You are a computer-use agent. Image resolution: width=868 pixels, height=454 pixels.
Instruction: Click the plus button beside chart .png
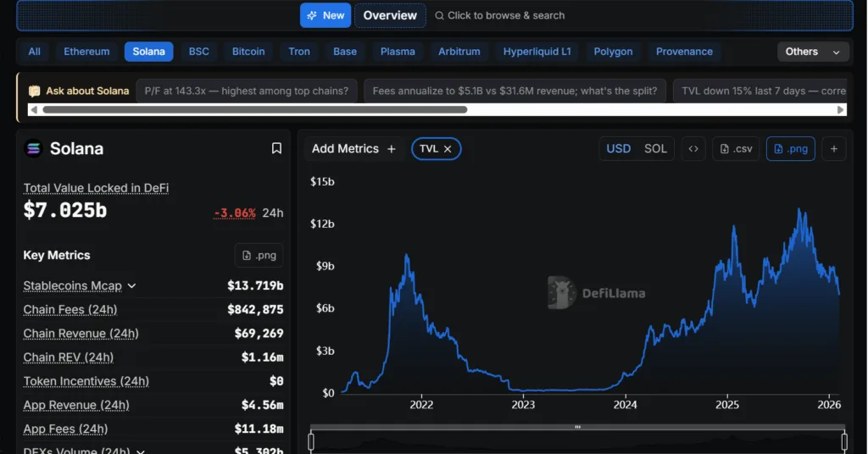[834, 149]
